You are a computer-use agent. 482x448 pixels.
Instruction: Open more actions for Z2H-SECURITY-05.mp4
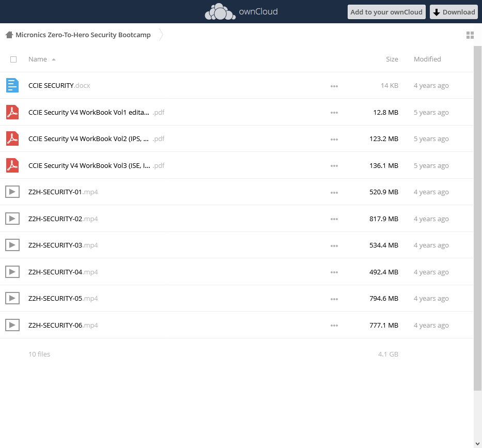[x=334, y=299]
